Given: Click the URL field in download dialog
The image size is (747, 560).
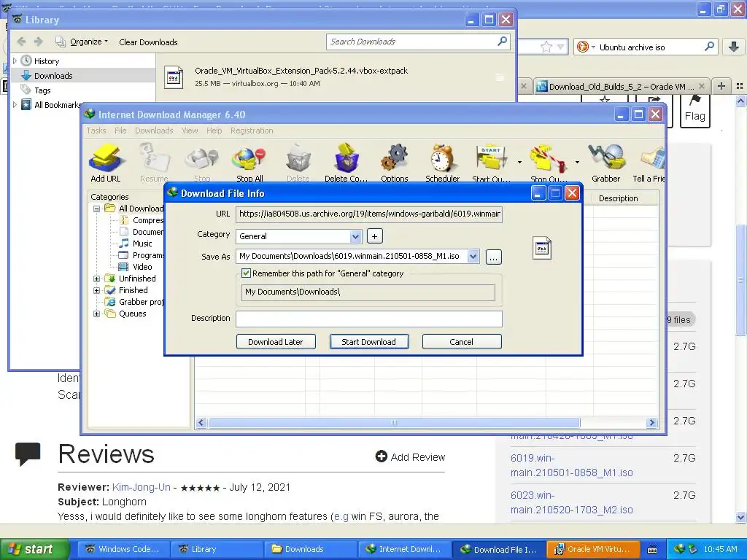Looking at the screenshot, I should [x=368, y=214].
